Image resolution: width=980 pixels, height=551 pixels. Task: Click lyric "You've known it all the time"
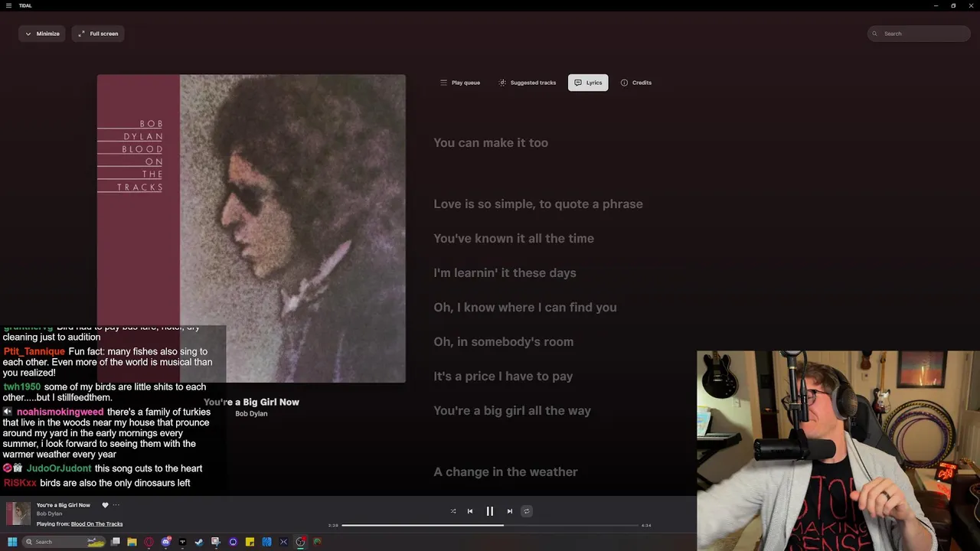[514, 238]
